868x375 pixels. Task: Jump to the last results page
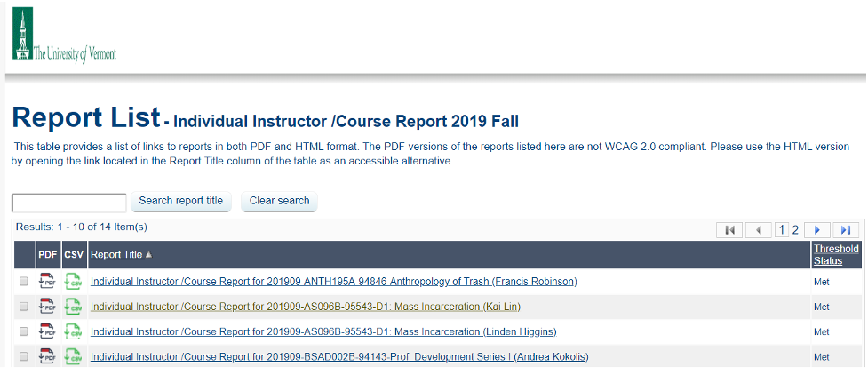tap(845, 230)
